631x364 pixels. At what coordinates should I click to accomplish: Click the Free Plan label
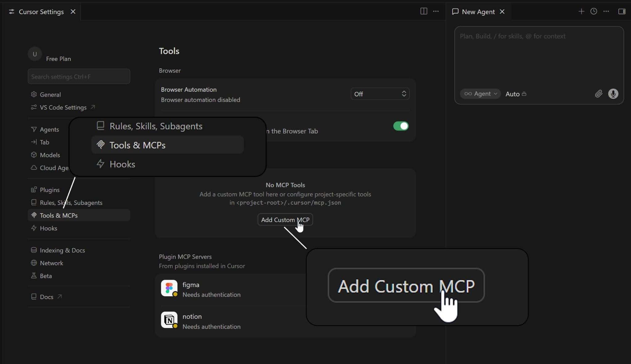(x=59, y=59)
